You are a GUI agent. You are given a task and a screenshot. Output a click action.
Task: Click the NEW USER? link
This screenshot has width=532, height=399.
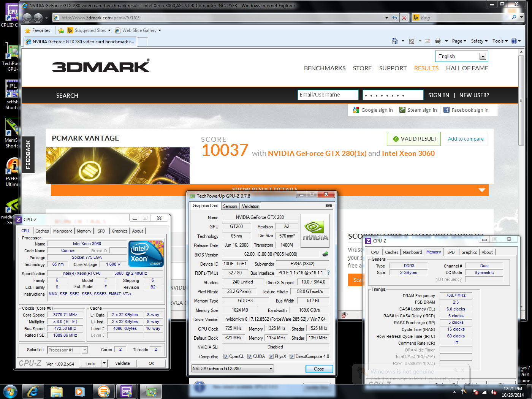(474, 95)
